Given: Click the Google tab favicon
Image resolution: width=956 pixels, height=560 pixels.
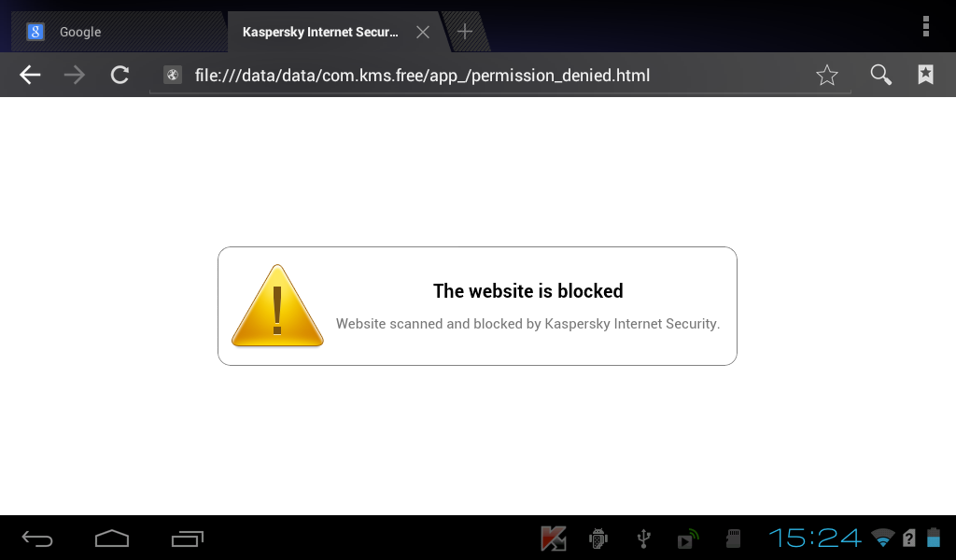Looking at the screenshot, I should (x=35, y=32).
